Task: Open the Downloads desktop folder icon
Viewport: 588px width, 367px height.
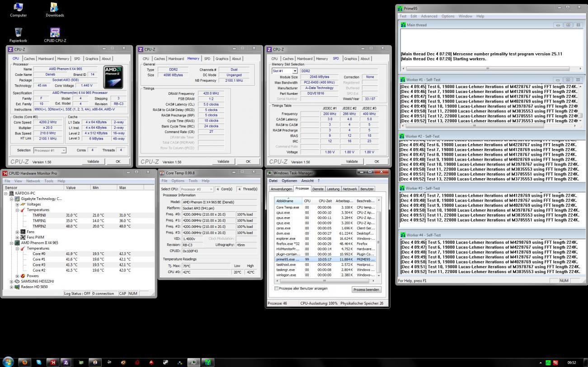Action: [x=55, y=9]
